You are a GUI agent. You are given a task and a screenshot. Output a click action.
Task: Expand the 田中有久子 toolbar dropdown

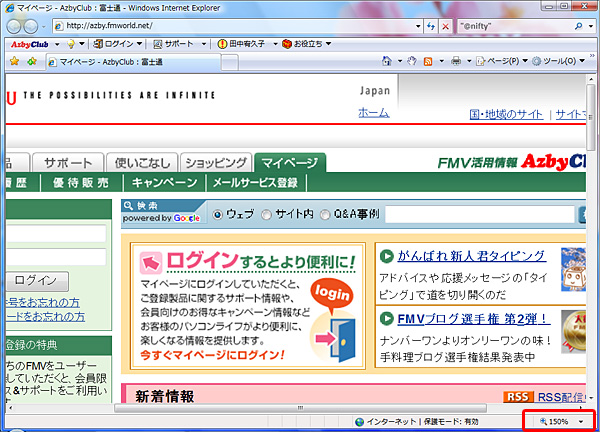[275, 44]
